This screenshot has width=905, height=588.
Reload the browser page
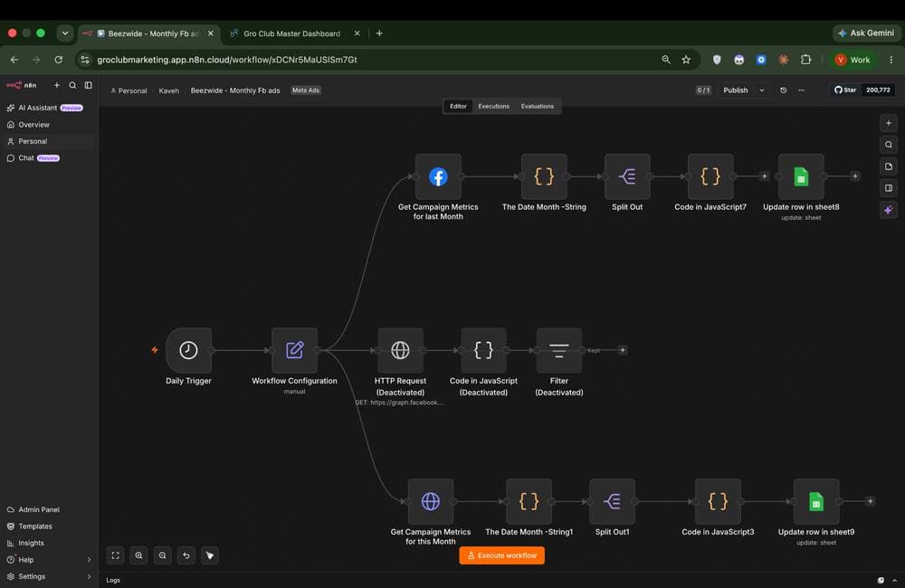[x=58, y=60]
